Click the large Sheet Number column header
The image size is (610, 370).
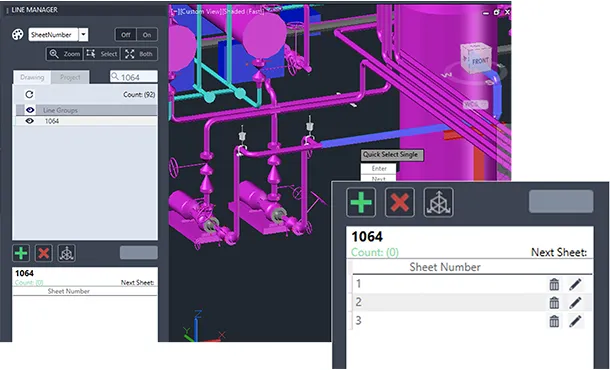pyautogui.click(x=445, y=267)
